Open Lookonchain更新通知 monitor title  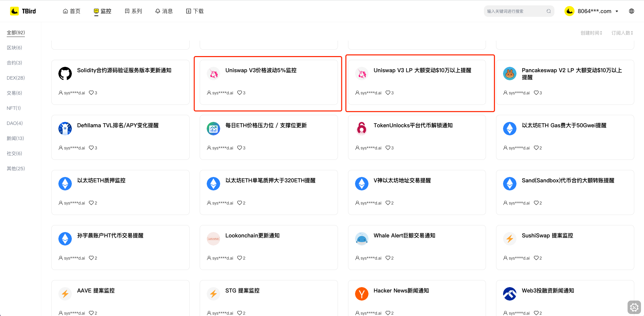252,236
